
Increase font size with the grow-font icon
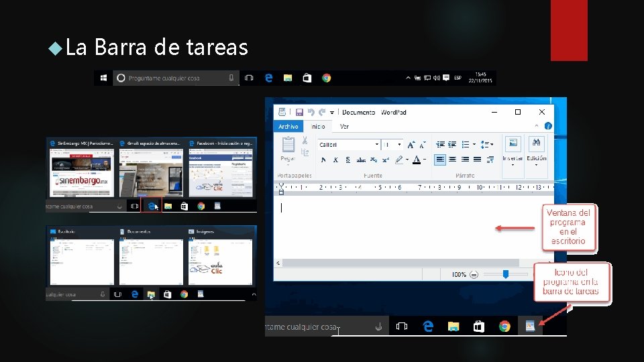tap(411, 145)
